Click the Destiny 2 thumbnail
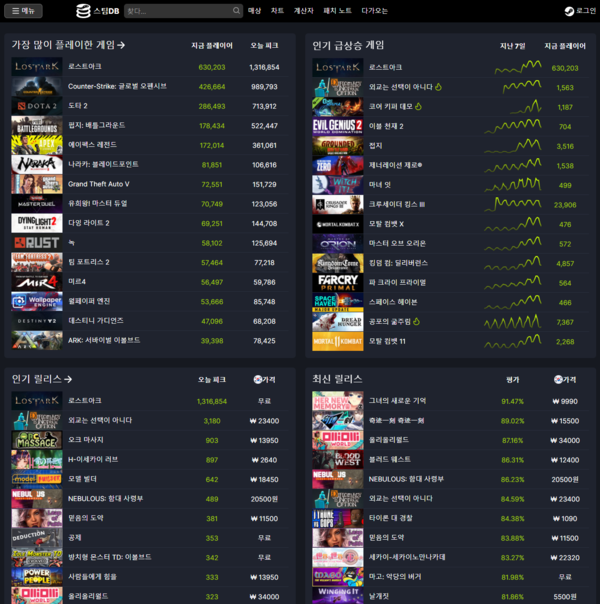 (37, 321)
